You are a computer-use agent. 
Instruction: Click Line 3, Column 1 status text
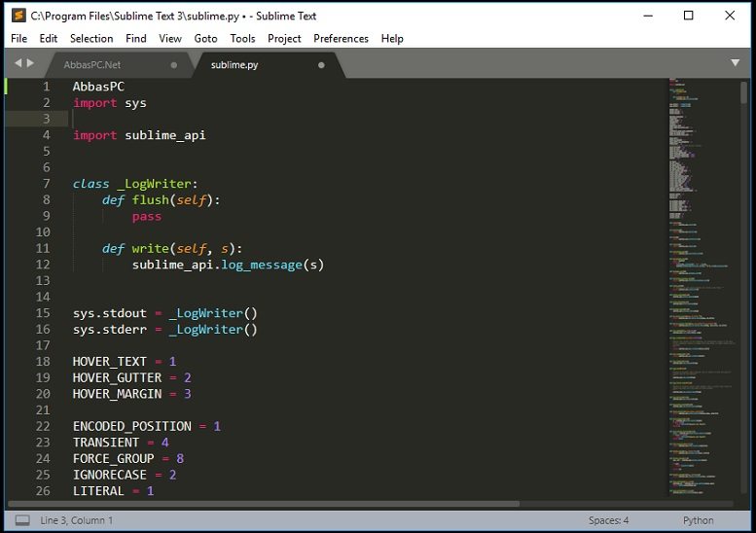(x=76, y=520)
